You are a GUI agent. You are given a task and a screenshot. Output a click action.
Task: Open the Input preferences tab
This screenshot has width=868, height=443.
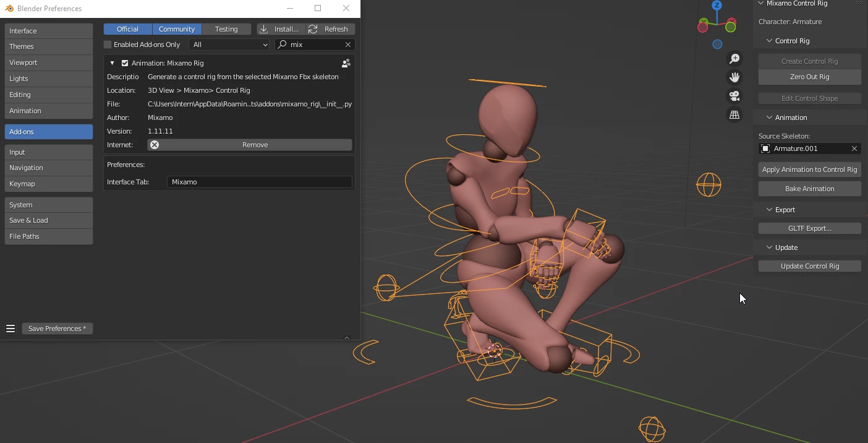[x=49, y=152]
